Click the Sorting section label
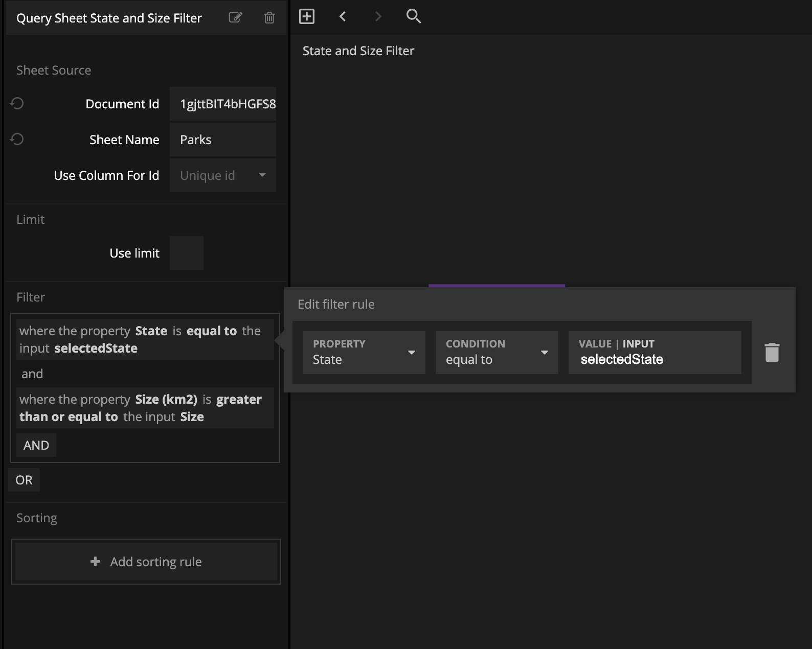Screen dimensions: 812x649 [37, 518]
